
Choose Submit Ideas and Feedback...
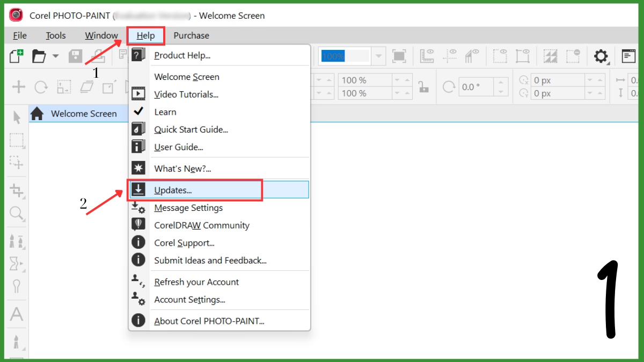click(219, 261)
